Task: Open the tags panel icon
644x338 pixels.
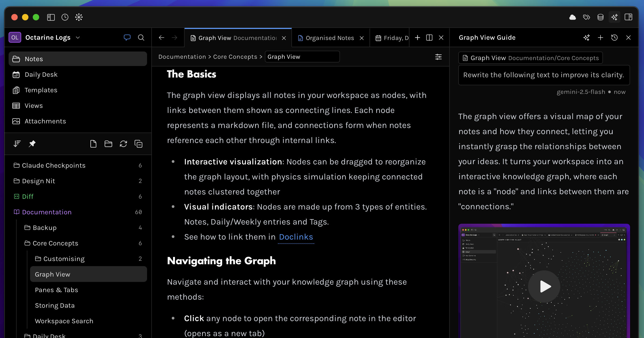Action: [x=587, y=17]
